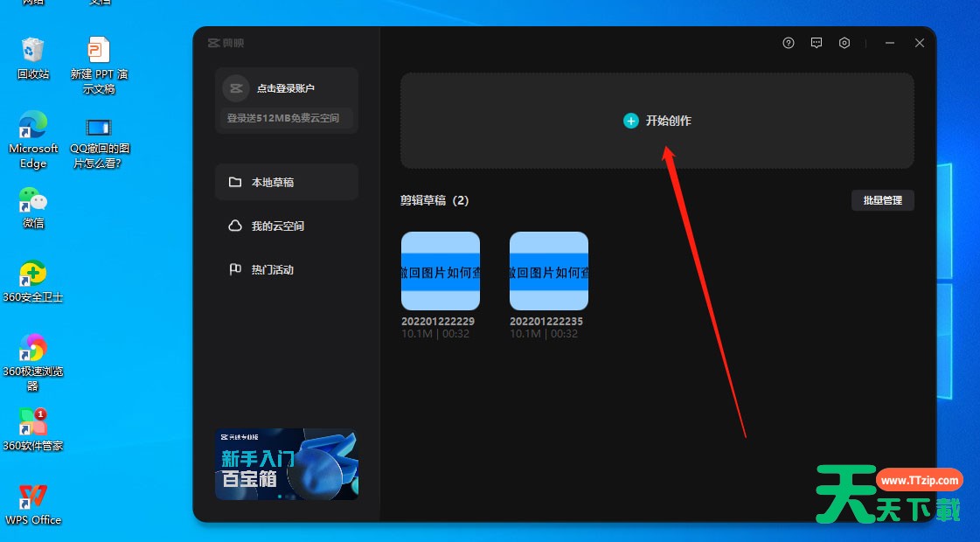
Task: Select the 本地草稿 tab
Action: 286,182
